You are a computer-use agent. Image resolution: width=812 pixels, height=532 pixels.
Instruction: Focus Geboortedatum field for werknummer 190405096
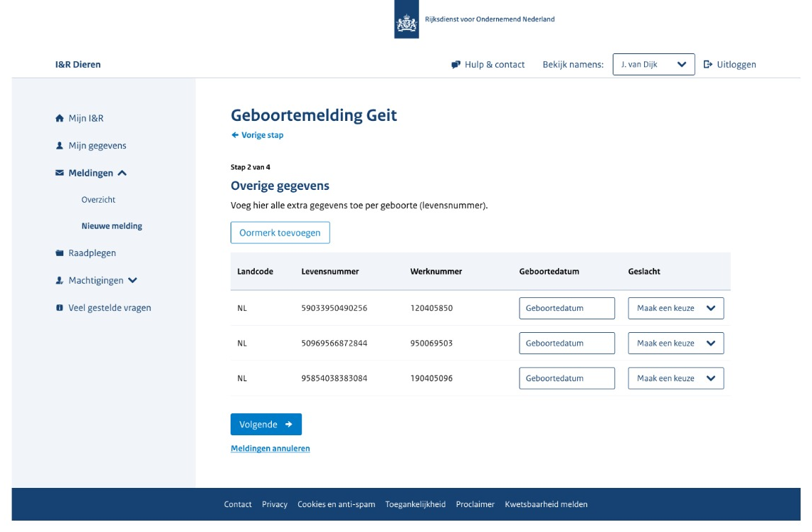567,378
